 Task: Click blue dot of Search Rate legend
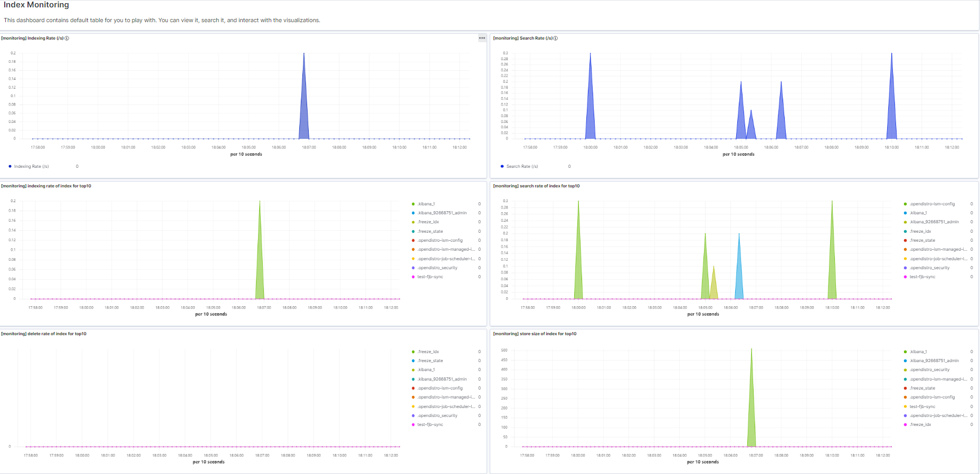(502, 166)
